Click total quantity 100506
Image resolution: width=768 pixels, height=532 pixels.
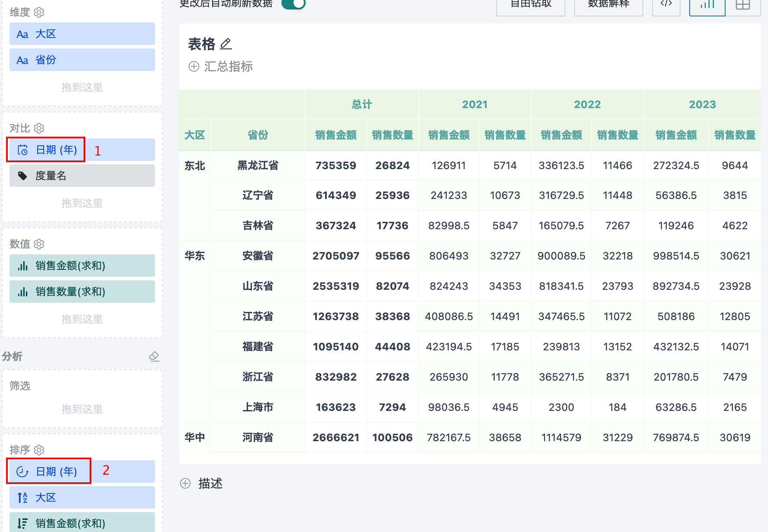click(x=393, y=437)
